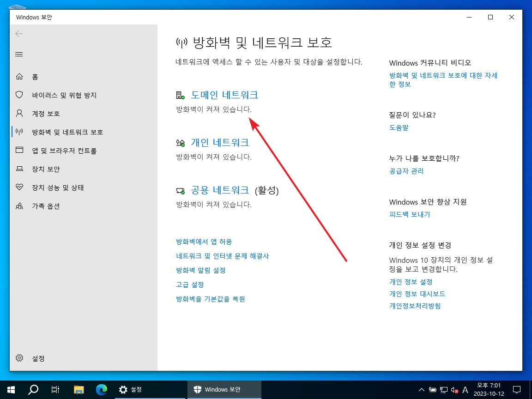Open 네트워크 및 인터넷 문제 해결사
Screen dimensions: 532x399
[x=222, y=256]
